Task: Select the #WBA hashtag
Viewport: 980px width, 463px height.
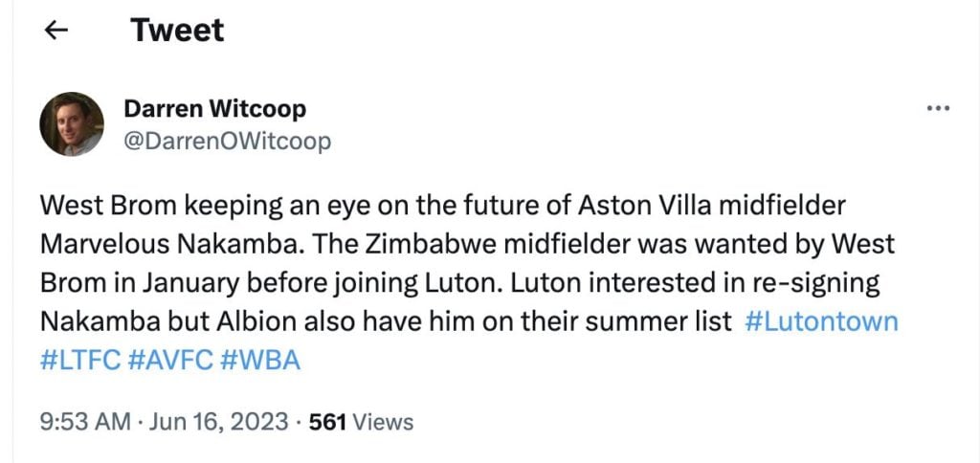Action: (260, 361)
